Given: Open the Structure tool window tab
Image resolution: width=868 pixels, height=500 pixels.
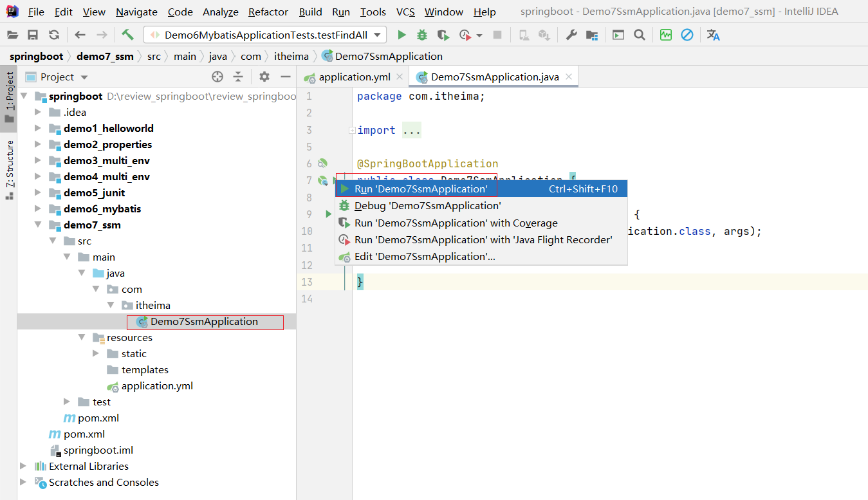Looking at the screenshot, I should (x=10, y=165).
